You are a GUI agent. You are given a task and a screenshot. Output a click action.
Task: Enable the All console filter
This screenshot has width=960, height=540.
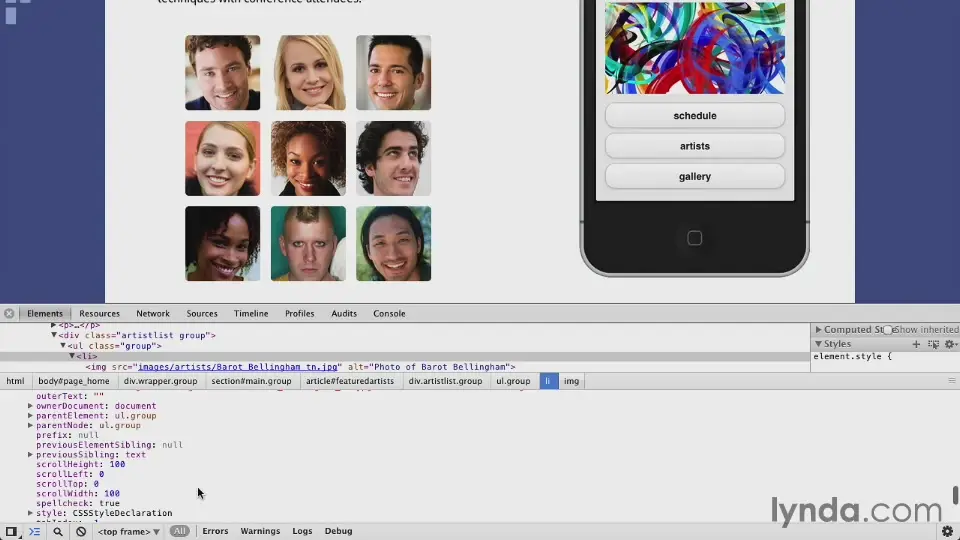[x=179, y=531]
